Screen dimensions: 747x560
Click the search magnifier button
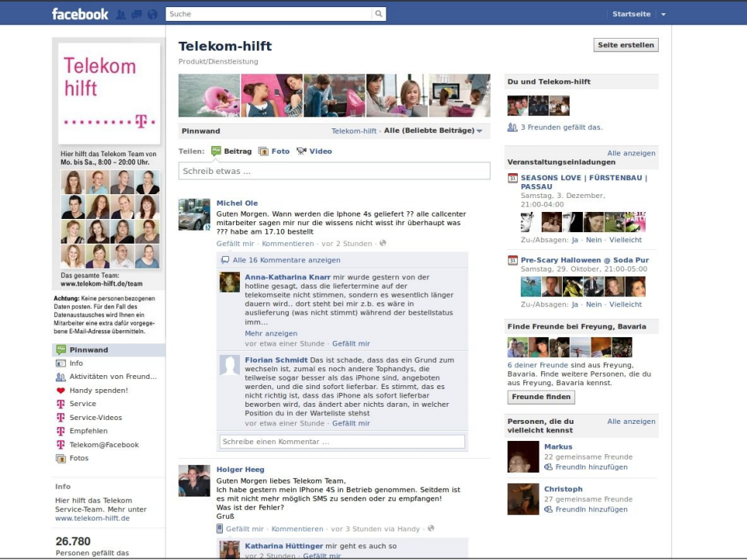[379, 14]
